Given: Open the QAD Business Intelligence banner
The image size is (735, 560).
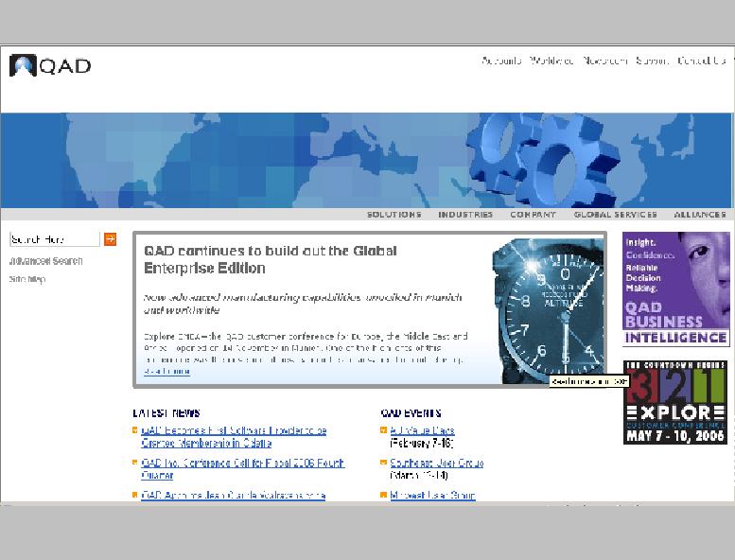Looking at the screenshot, I should pyautogui.click(x=675, y=289).
